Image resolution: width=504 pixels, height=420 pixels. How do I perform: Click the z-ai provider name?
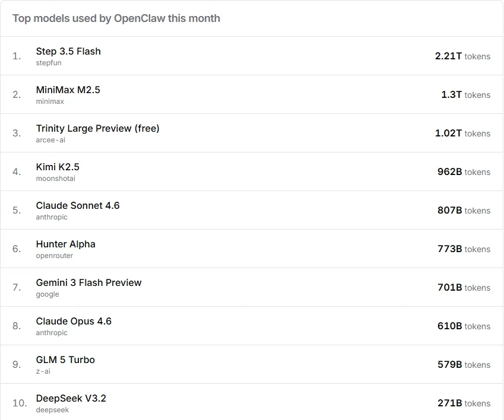click(x=43, y=371)
